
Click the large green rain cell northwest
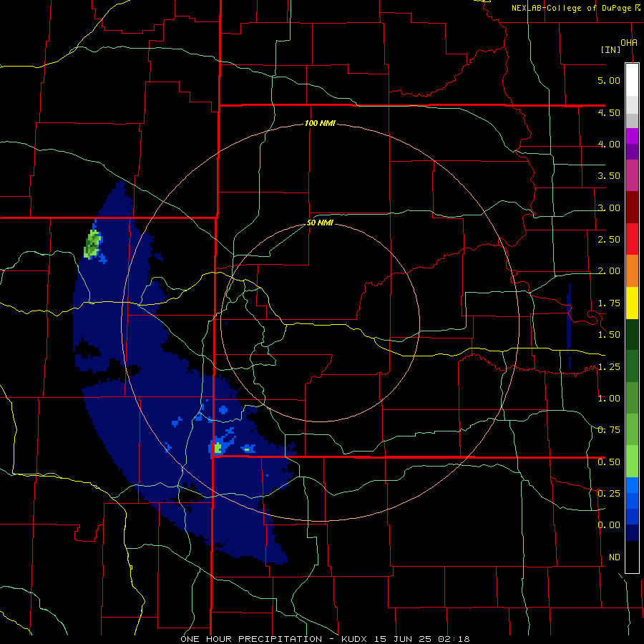(93, 244)
